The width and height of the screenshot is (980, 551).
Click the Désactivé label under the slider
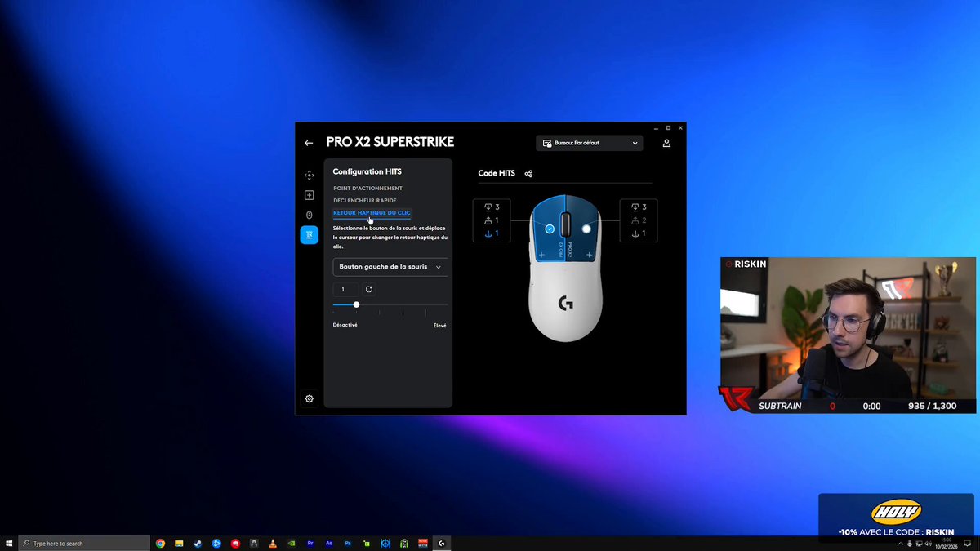[x=345, y=325]
